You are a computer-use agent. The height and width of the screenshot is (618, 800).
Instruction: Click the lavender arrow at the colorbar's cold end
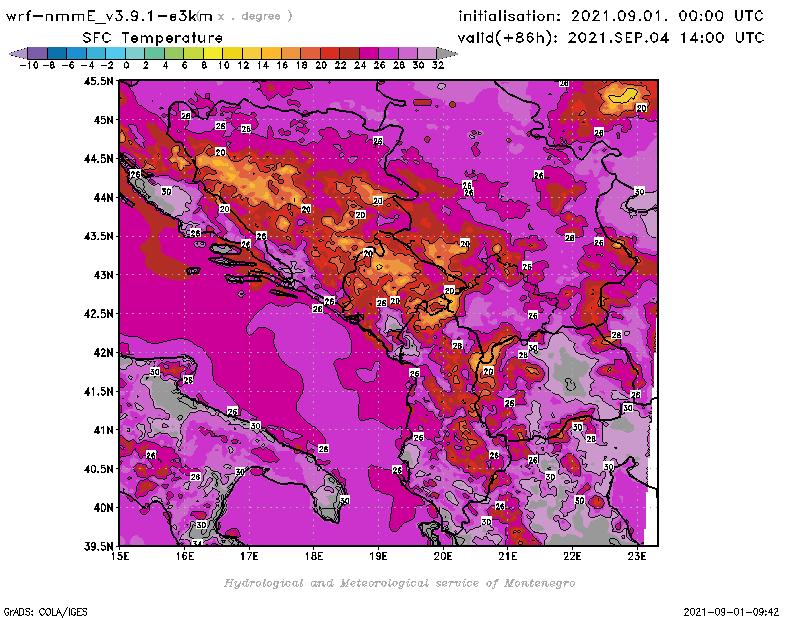coord(19,53)
